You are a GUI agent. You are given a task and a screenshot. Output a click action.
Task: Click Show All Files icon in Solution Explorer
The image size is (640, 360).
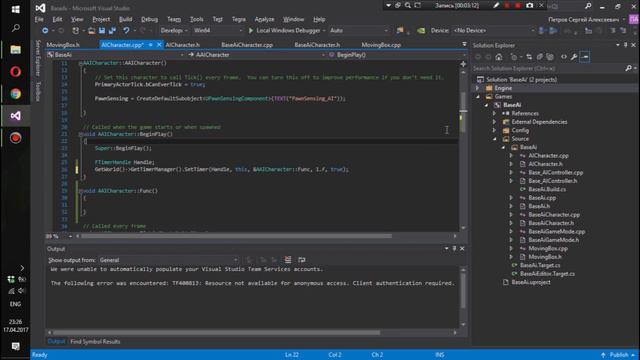click(550, 57)
